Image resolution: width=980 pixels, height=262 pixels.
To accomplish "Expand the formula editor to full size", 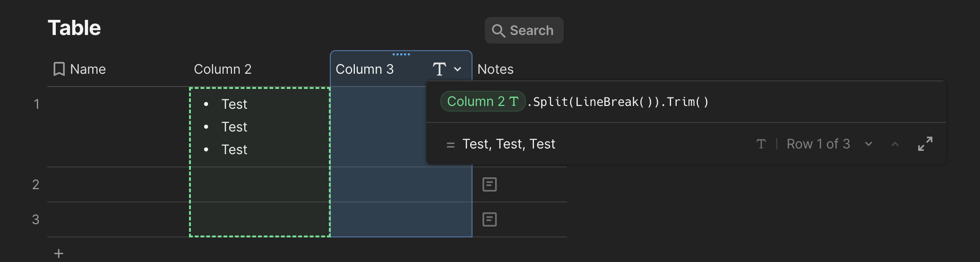I will coord(925,144).
